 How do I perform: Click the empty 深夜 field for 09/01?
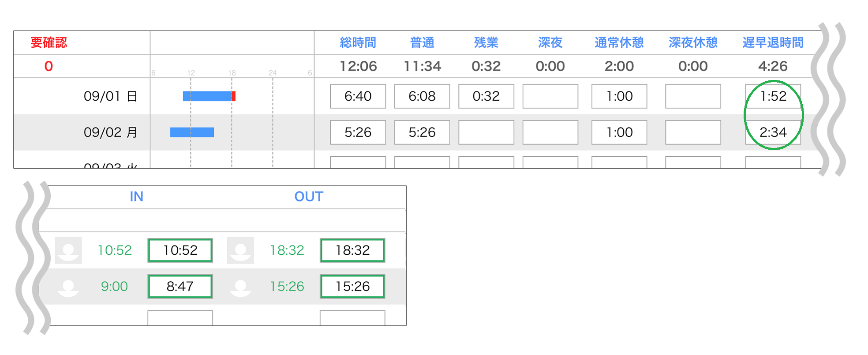pos(550,96)
